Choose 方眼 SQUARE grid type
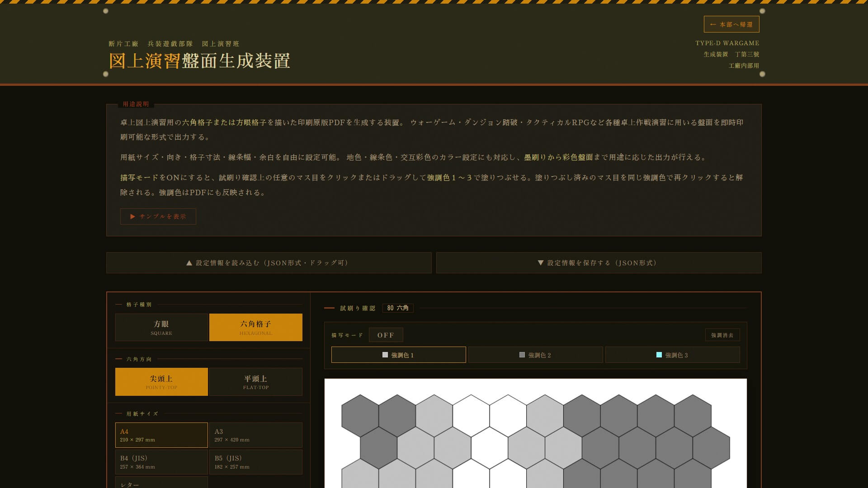The height and width of the screenshot is (488, 868). 161,328
